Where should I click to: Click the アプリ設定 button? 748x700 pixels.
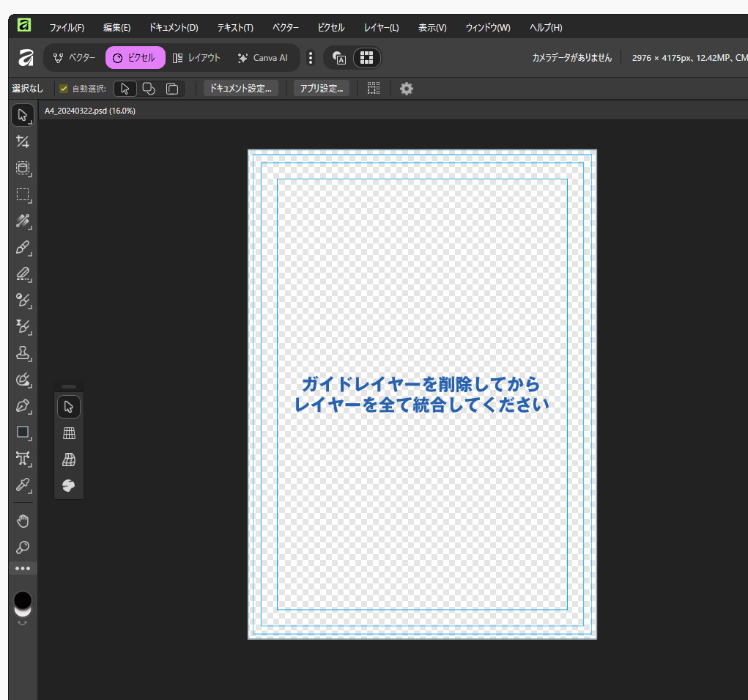322,88
